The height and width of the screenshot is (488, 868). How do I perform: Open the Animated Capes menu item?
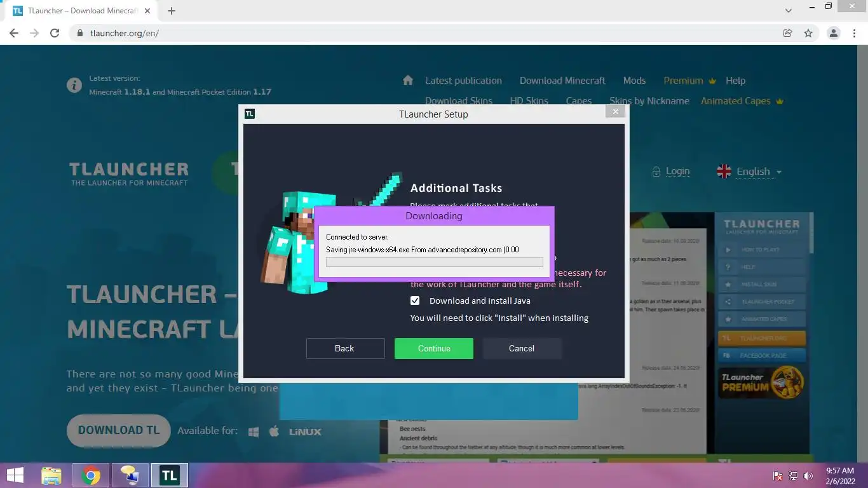pos(742,101)
